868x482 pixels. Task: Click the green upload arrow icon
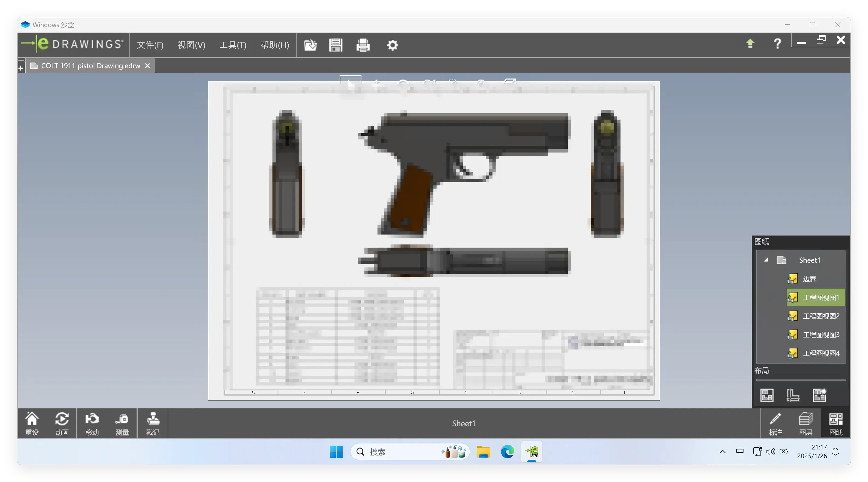[x=750, y=43]
